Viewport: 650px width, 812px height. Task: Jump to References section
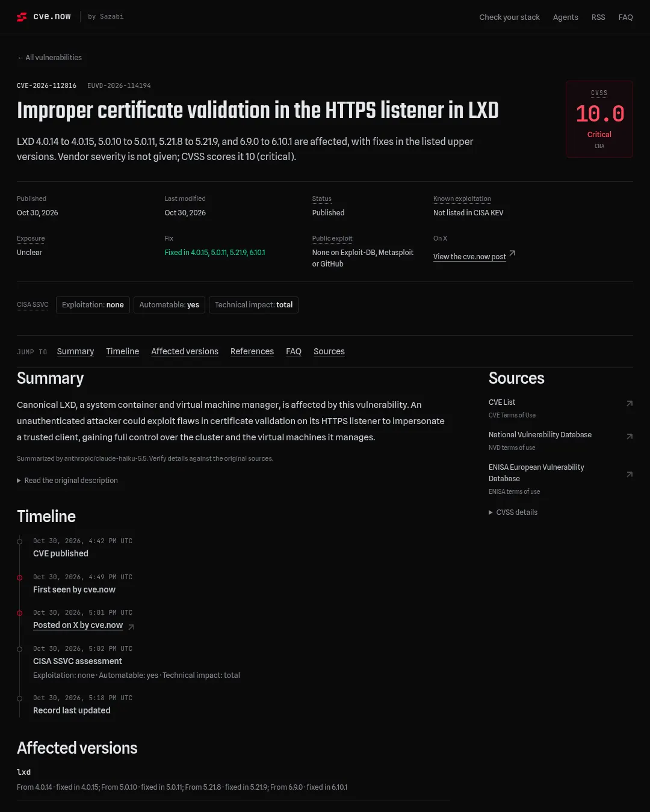pos(252,351)
